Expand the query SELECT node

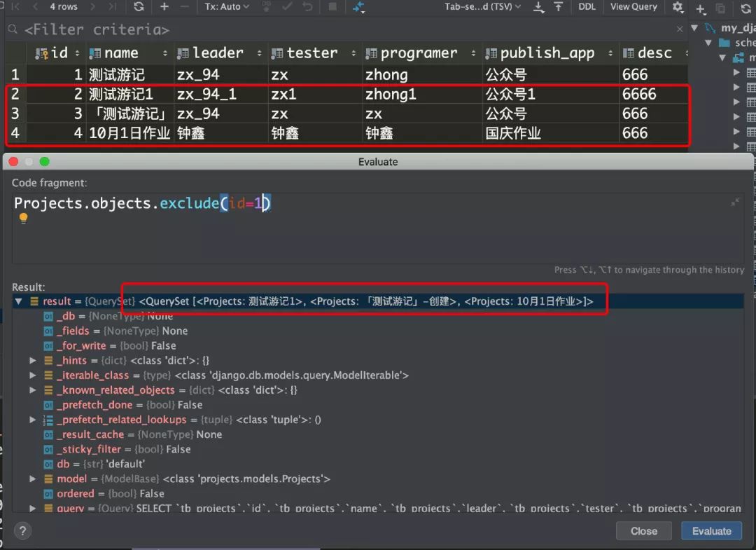(33, 508)
